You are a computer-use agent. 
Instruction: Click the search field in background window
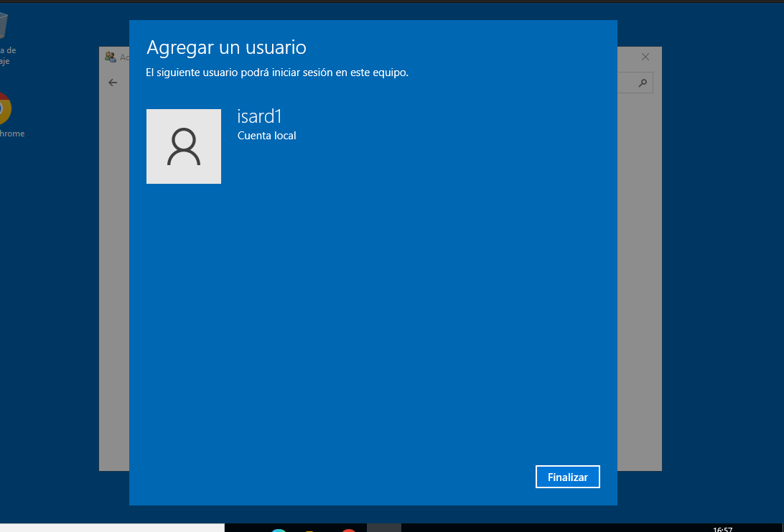click(627, 83)
